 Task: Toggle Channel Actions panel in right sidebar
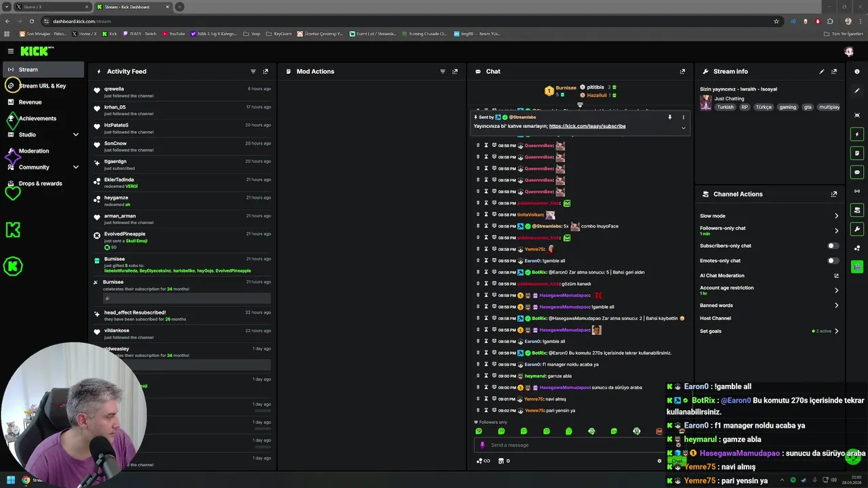pyautogui.click(x=857, y=210)
